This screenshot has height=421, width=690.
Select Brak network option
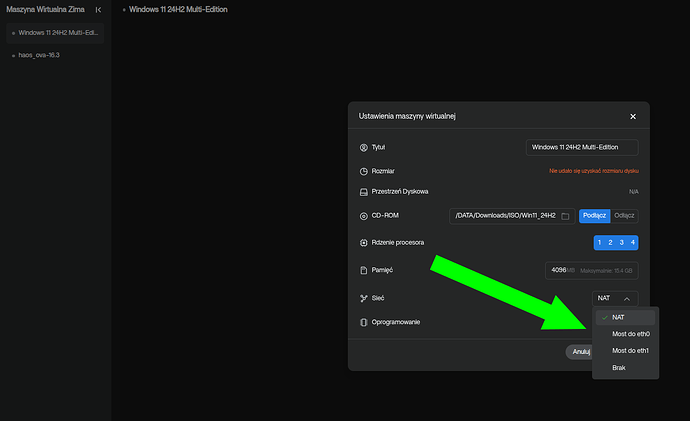coord(620,368)
